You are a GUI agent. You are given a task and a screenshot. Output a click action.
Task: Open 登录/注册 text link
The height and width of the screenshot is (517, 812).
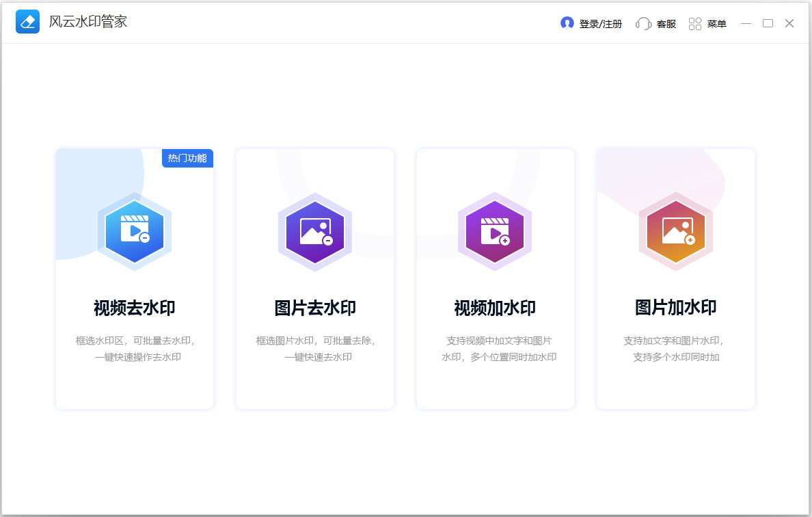(x=600, y=24)
